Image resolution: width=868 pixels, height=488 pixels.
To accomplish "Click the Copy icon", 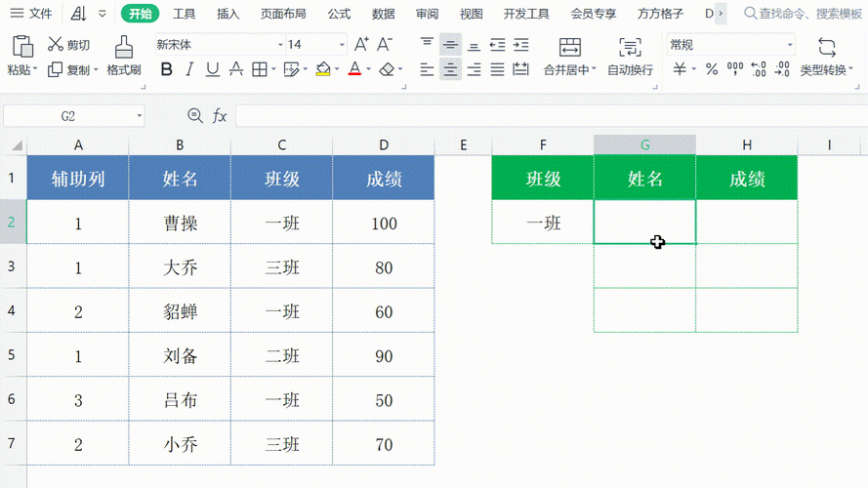I will [55, 69].
